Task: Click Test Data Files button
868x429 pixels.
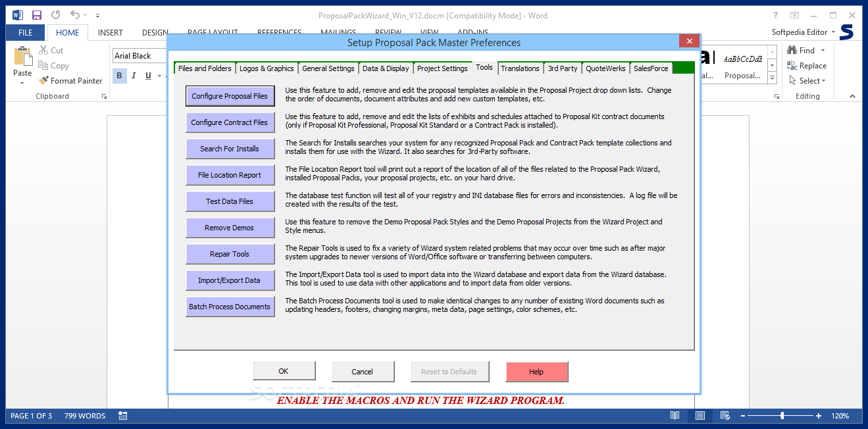Action: pos(230,201)
